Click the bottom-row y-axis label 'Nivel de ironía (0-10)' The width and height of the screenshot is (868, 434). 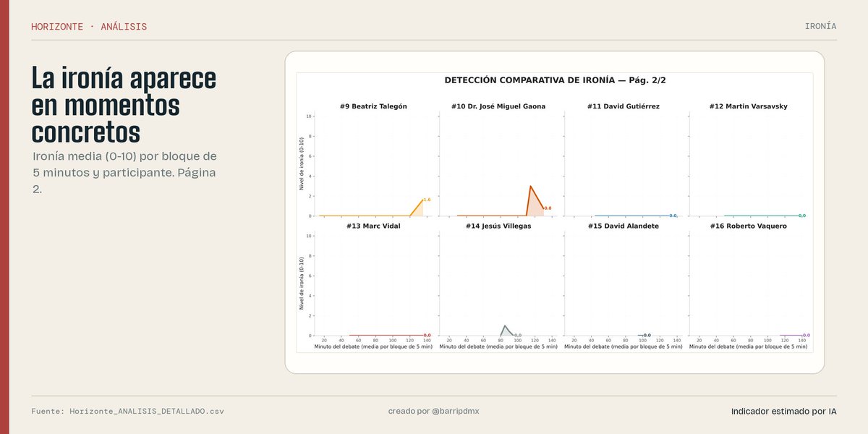[x=302, y=285]
